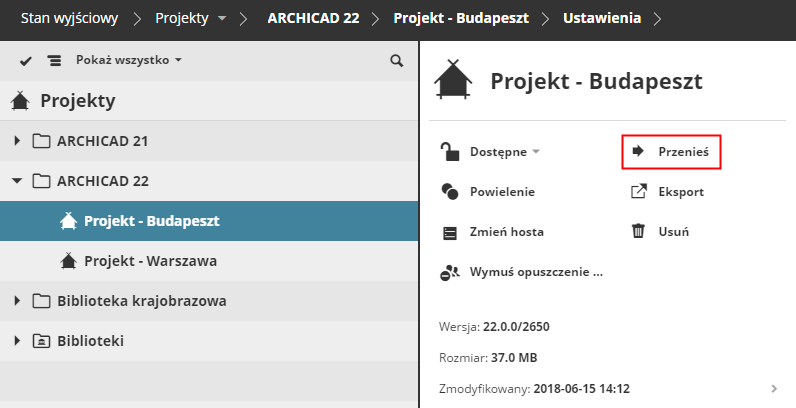This screenshot has width=796, height=408.
Task: Click the list view icon
Action: click(54, 61)
